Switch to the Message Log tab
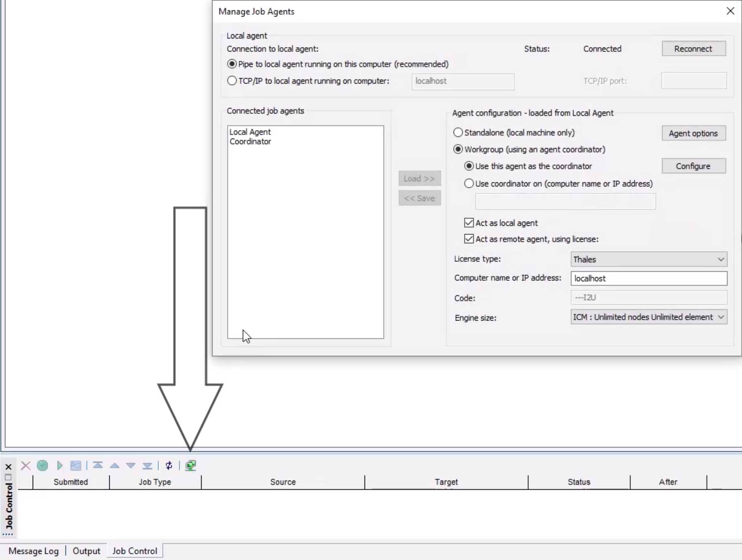 coord(34,551)
